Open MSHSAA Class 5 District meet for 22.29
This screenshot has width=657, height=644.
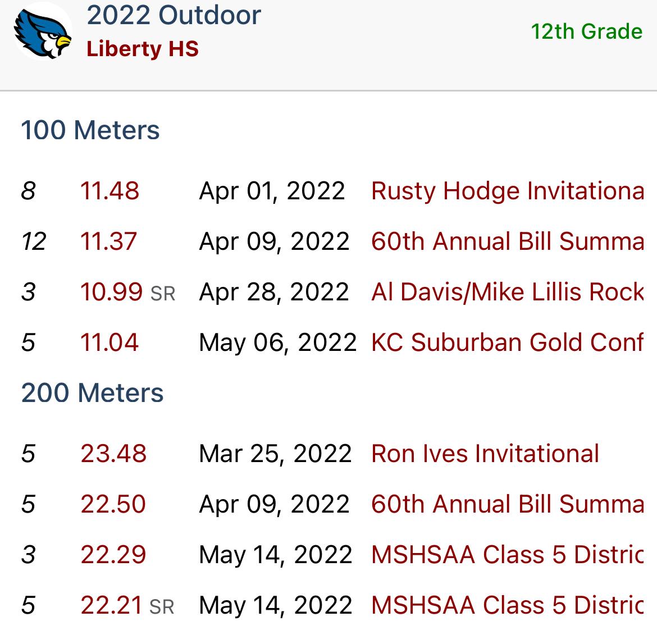(x=508, y=555)
